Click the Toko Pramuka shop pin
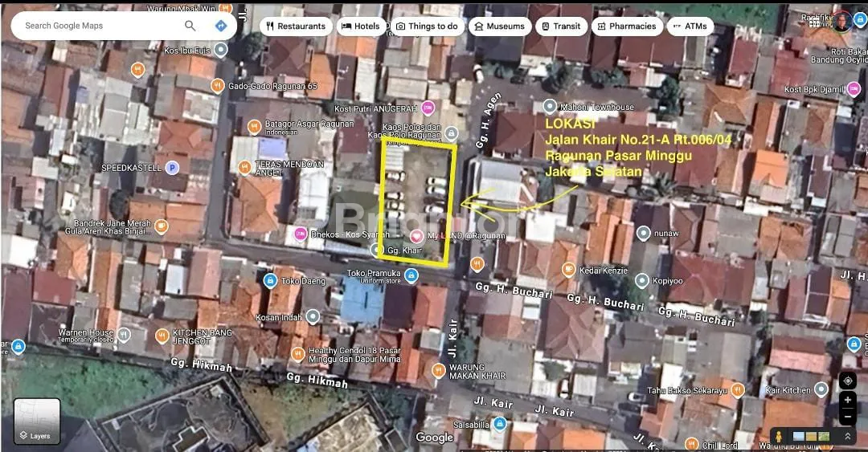Screen dimensions: 868x452 click(x=411, y=276)
